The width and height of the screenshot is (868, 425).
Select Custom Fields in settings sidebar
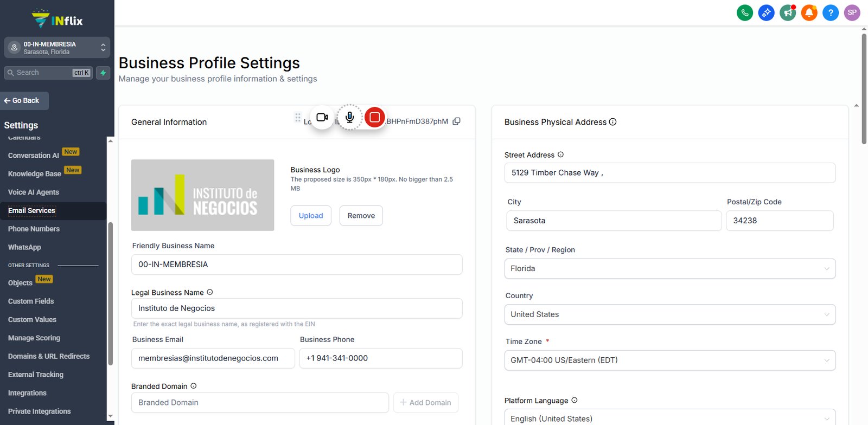[x=31, y=301]
